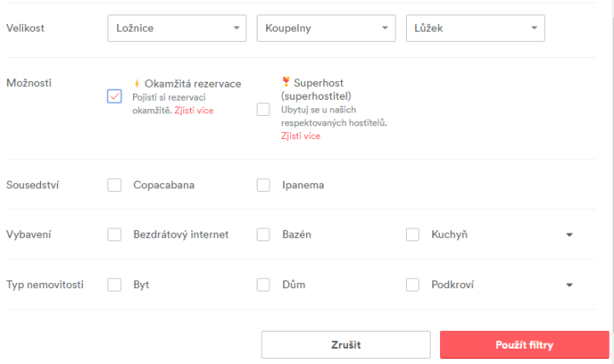Click the Superhost medal icon
This screenshot has height=364, width=614.
pos(286,82)
